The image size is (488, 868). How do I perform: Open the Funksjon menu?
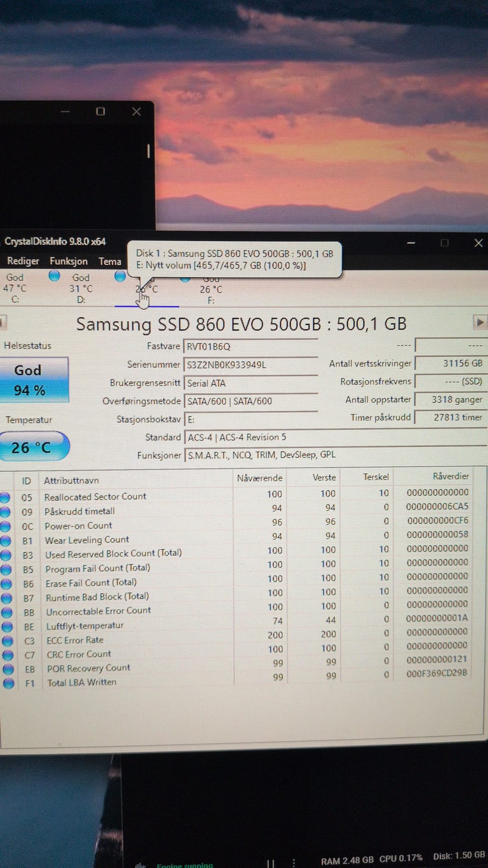[69, 261]
